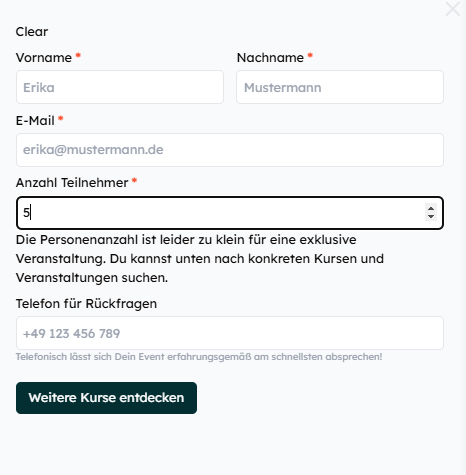466x475 pixels.
Task: Click the Vorname field label
Action: 44,58
